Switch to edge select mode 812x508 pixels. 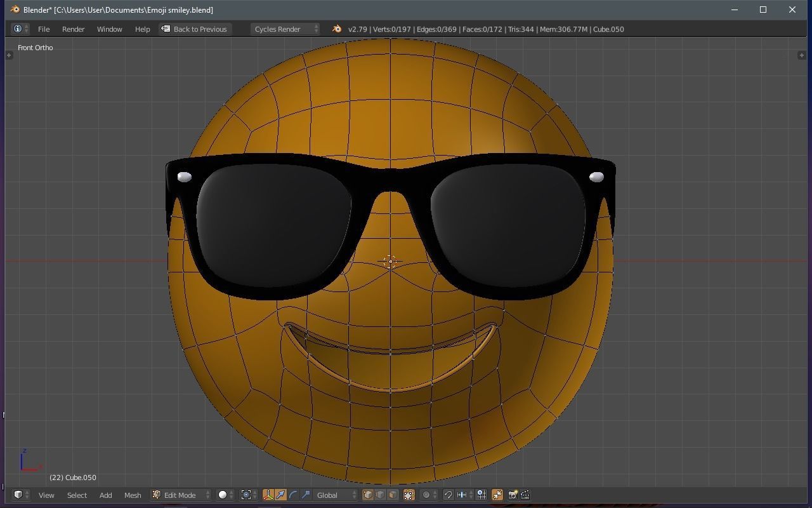click(380, 495)
